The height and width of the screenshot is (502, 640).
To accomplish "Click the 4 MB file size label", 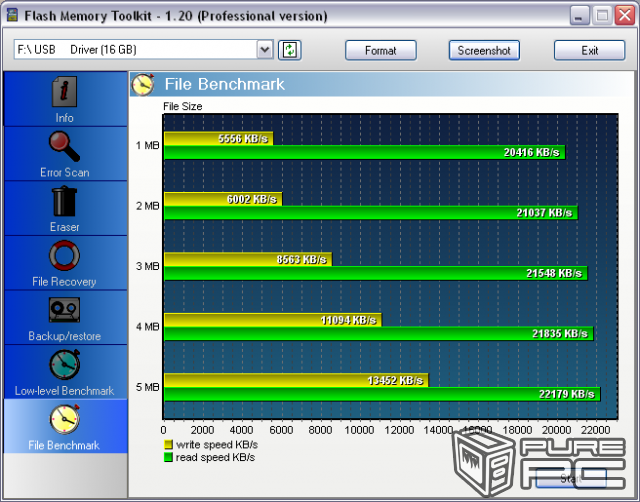I will pos(147,327).
